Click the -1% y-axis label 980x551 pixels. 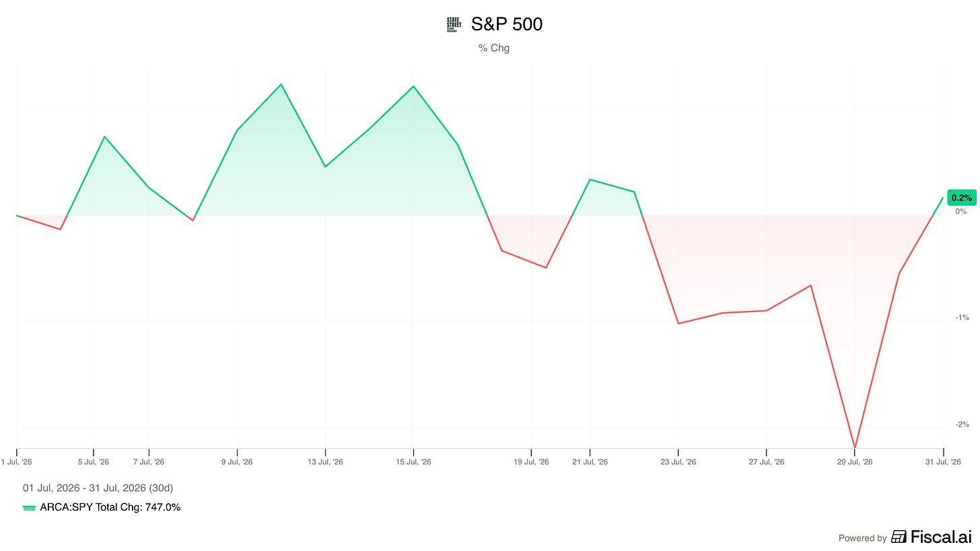click(962, 318)
